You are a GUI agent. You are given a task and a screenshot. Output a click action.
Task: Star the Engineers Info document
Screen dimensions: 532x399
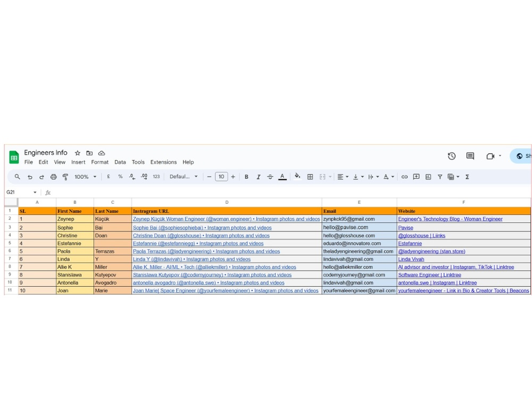pyautogui.click(x=77, y=153)
